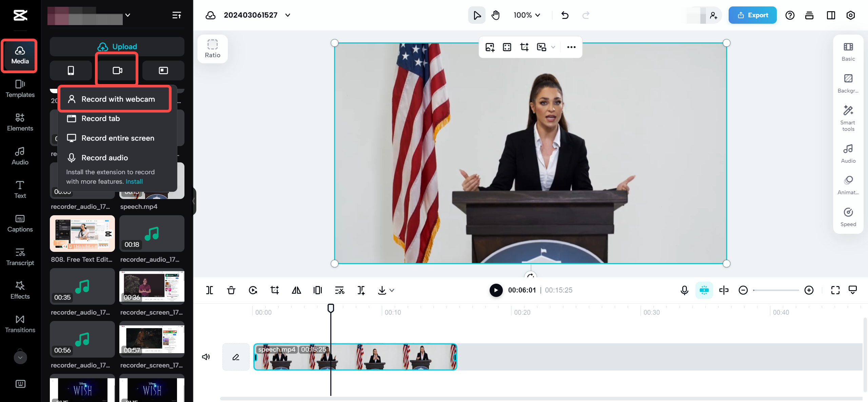Open the Templates panel
The width and height of the screenshot is (868, 402).
[x=20, y=89]
